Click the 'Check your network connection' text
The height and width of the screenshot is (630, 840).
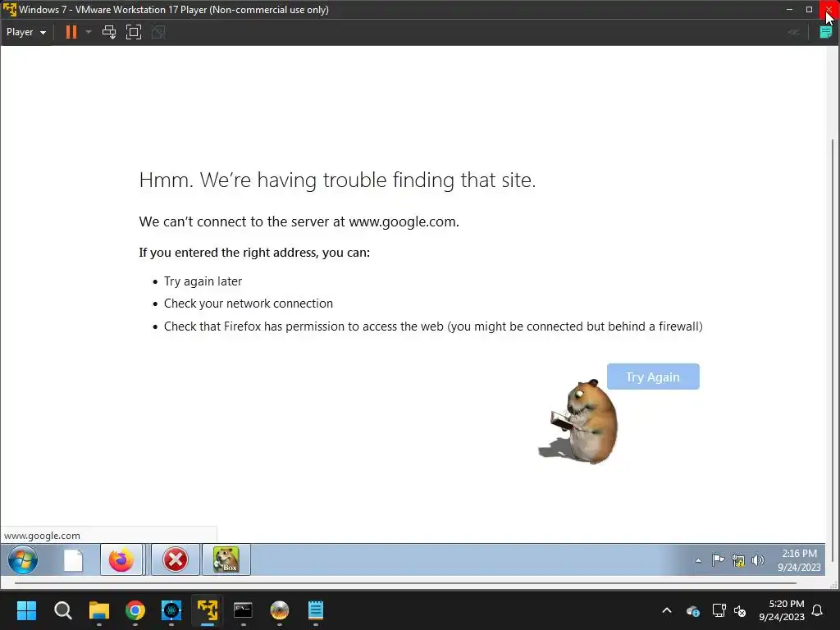point(248,304)
